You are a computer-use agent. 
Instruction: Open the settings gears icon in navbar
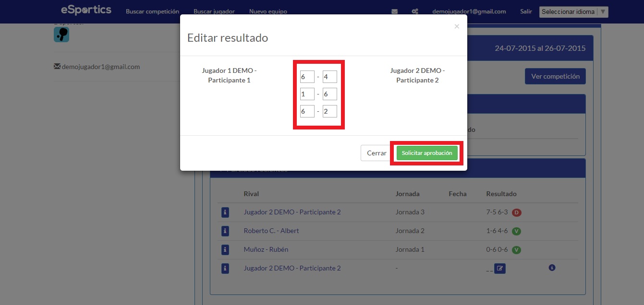tap(415, 12)
